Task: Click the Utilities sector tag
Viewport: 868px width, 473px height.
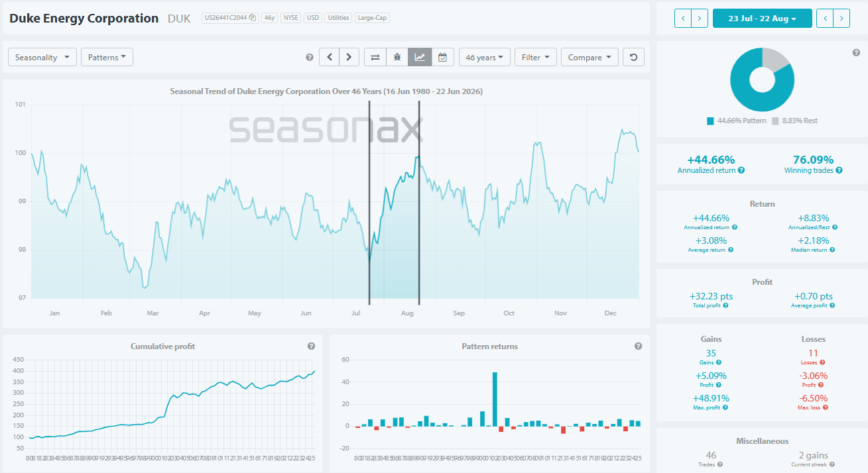Action: (x=338, y=18)
